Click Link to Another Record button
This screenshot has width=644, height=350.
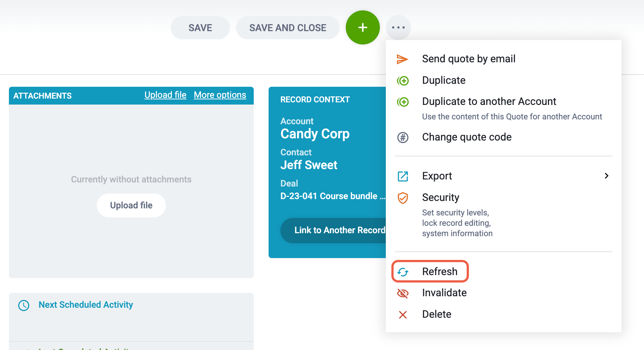(x=334, y=230)
